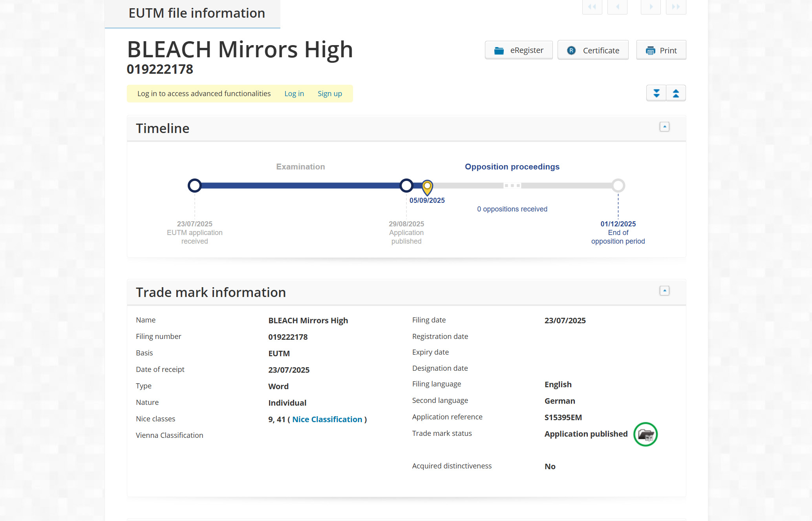Image resolution: width=812 pixels, height=521 pixels.
Task: Collapse the Timeline section
Action: (x=664, y=127)
